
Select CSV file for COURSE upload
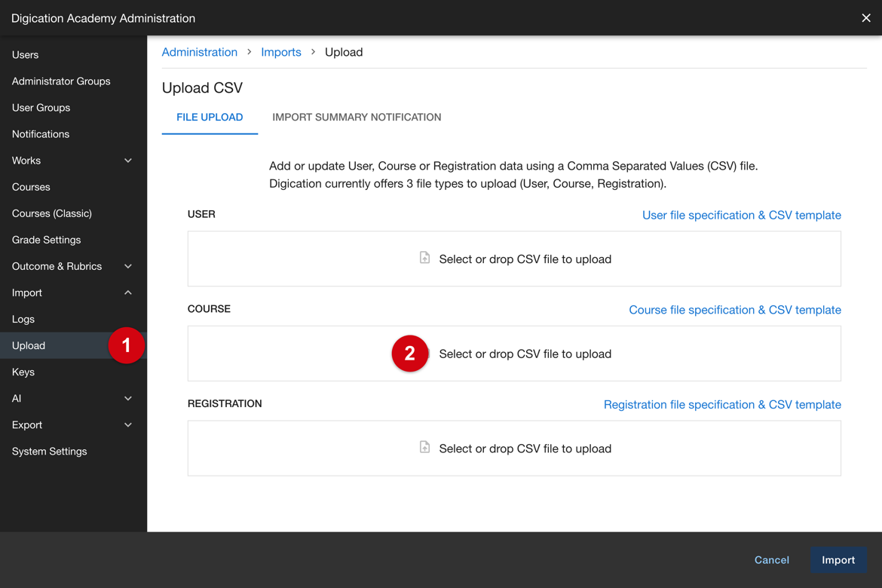point(514,354)
